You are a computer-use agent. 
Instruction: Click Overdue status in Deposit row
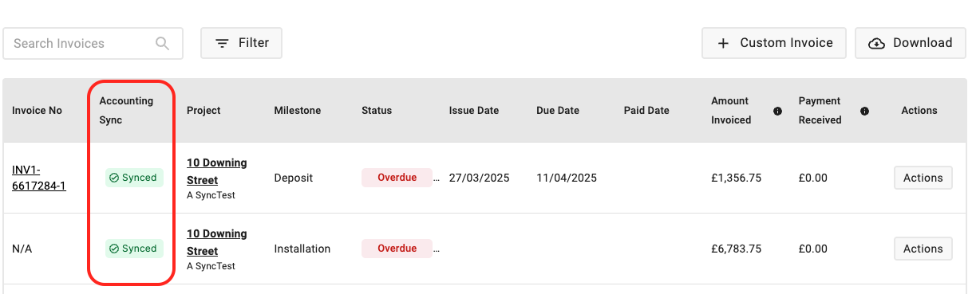[397, 178]
